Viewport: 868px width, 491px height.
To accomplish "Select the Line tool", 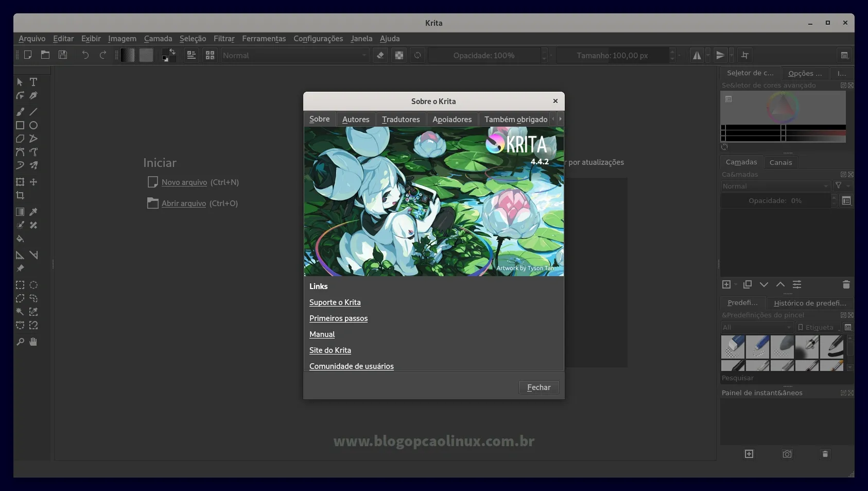I will (x=33, y=112).
